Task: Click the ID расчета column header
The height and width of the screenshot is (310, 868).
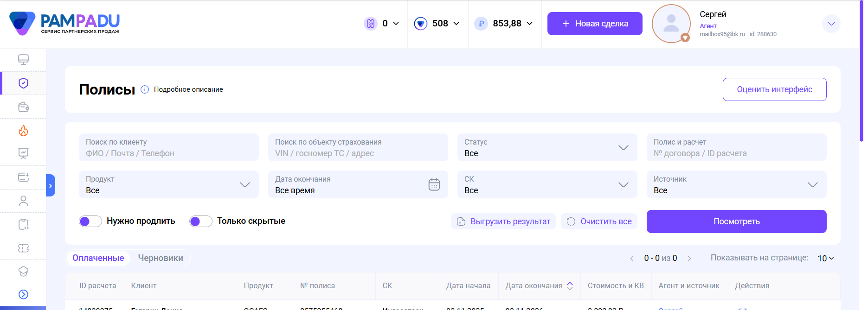Action: click(x=97, y=286)
